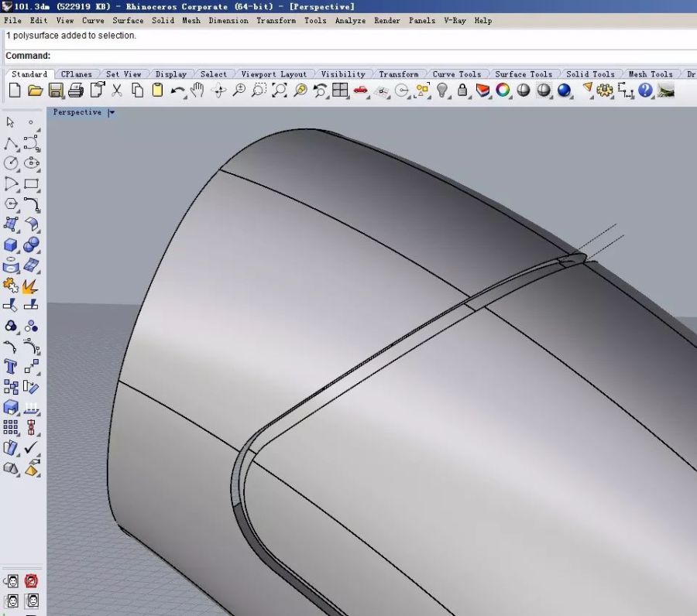Open the Surface menu
The height and width of the screenshot is (616, 697).
tap(128, 20)
